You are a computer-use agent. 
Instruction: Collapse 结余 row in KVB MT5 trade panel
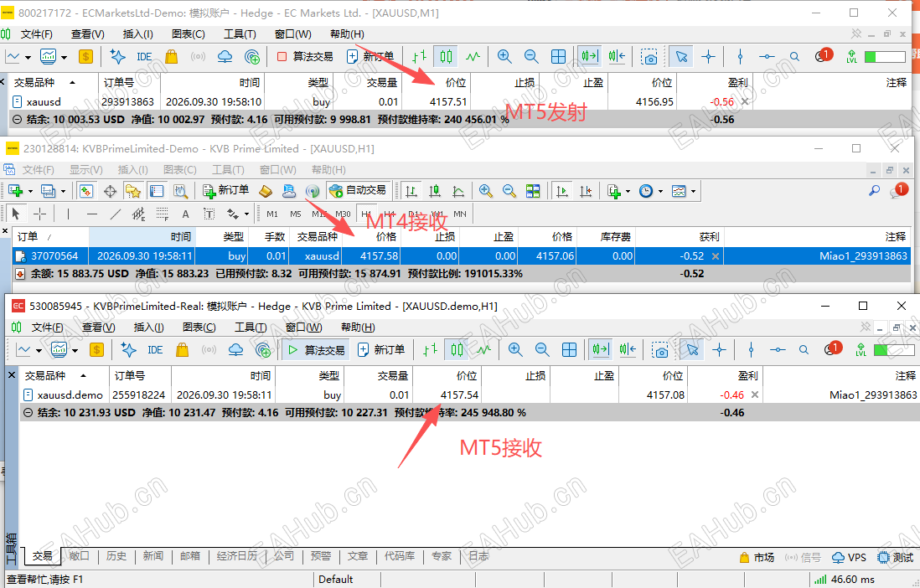pyautogui.click(x=28, y=413)
